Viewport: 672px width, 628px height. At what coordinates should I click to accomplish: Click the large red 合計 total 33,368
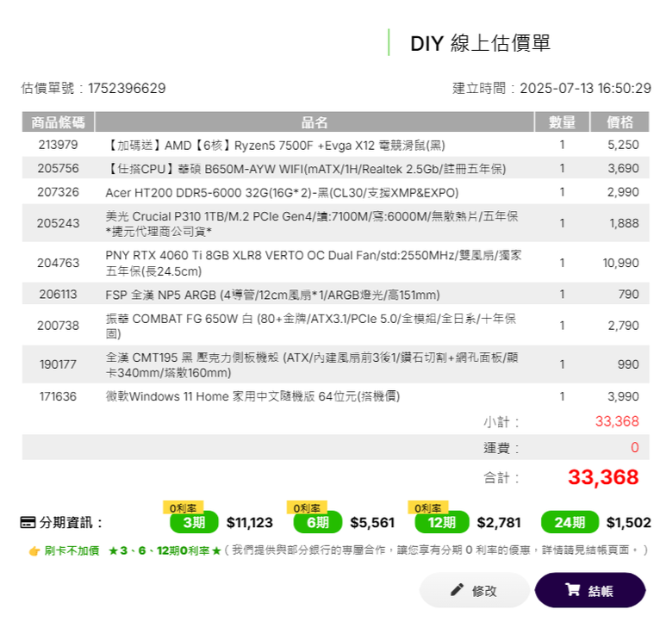[x=603, y=477]
